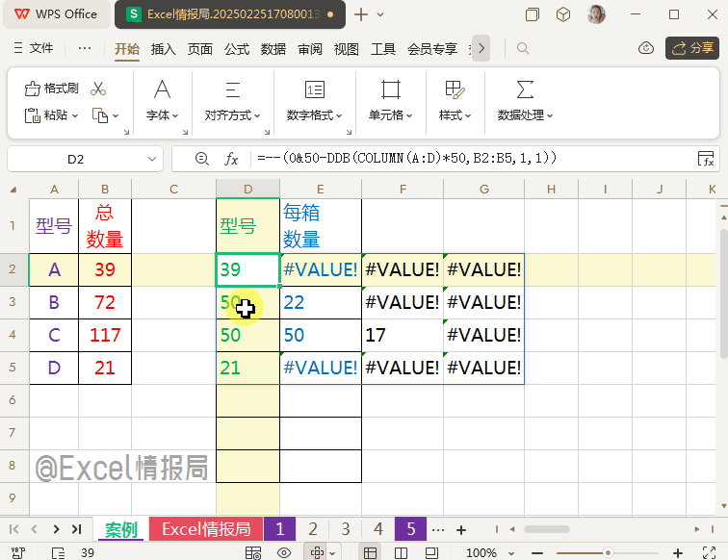Click the zoom slider in status bar
The width and height of the screenshot is (728, 560).
608,553
